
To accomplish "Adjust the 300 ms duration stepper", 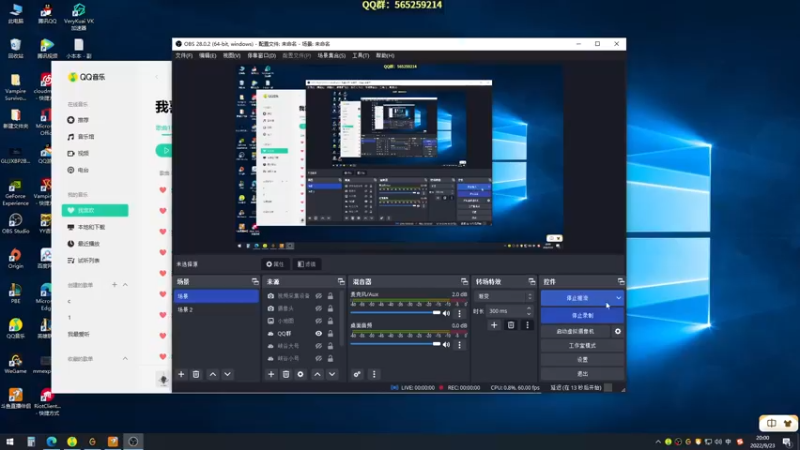I will click(529, 311).
